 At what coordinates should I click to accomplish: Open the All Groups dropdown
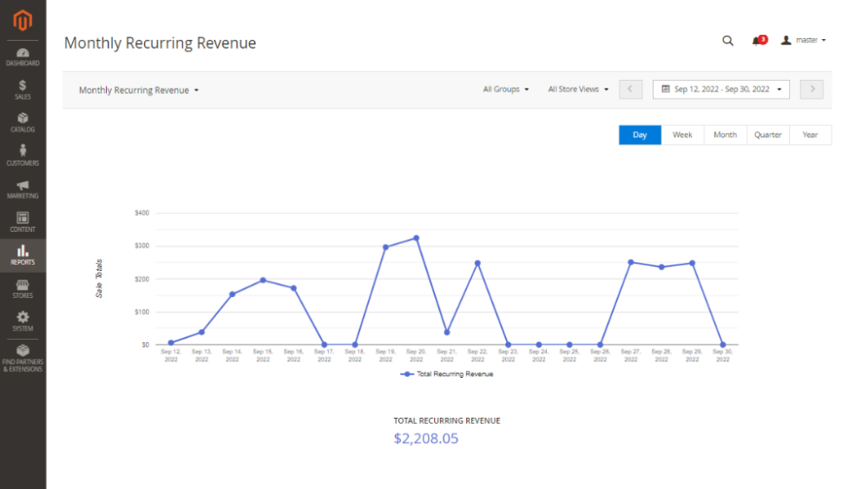505,89
